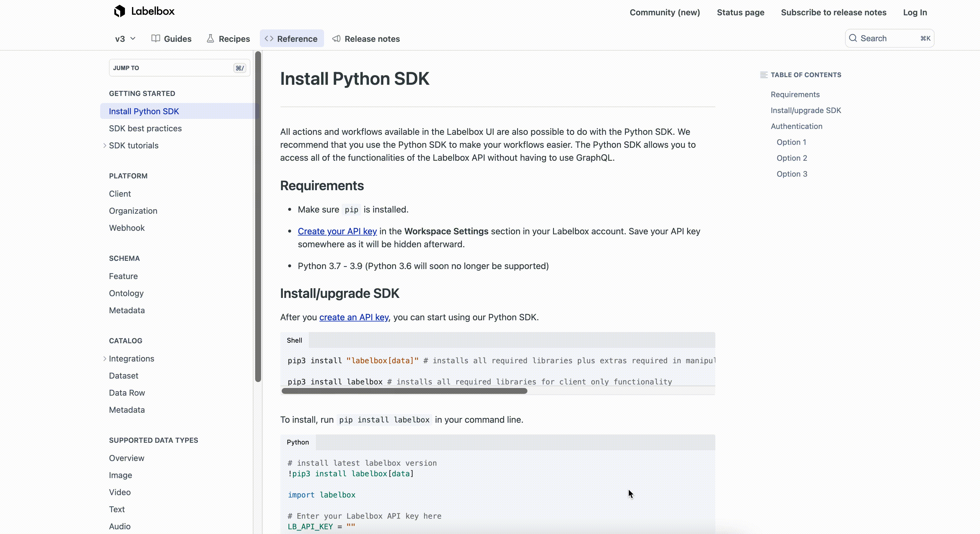
Task: Jump to Option 2 in contents
Action: [x=792, y=158]
